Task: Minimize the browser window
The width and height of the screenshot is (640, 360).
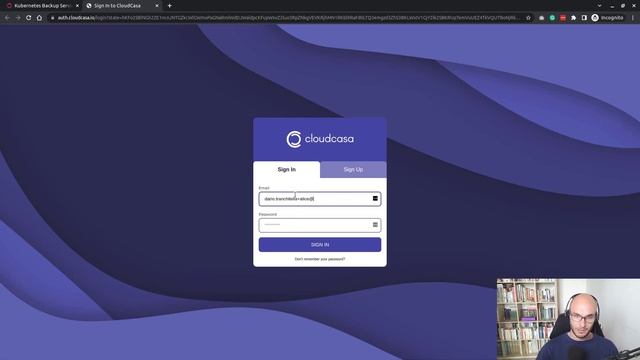Action: click(611, 6)
